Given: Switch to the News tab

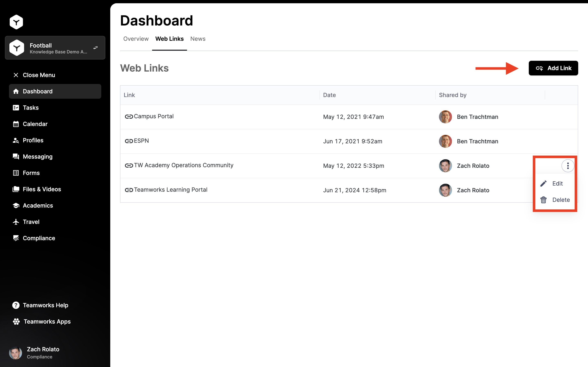Looking at the screenshot, I should [x=198, y=39].
